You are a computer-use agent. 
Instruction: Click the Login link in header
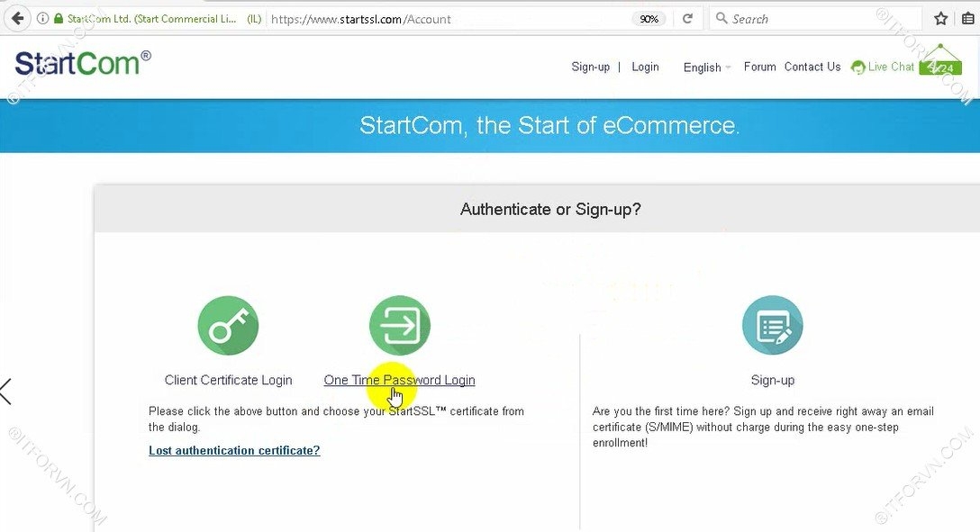coord(645,67)
